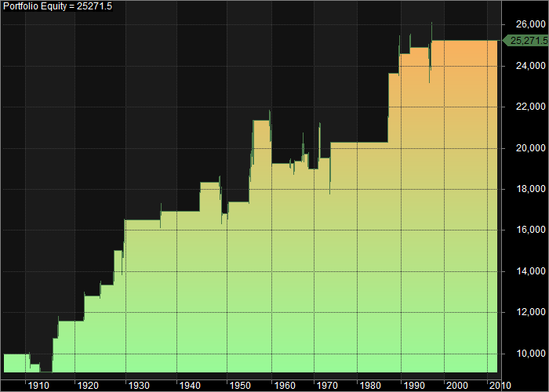Click the 14,000 y-axis label
The height and width of the screenshot is (392, 549).
click(x=531, y=271)
